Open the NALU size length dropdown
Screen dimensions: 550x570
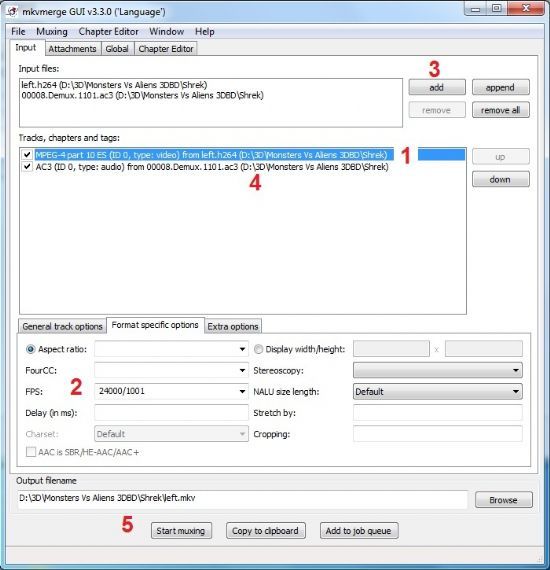point(438,392)
